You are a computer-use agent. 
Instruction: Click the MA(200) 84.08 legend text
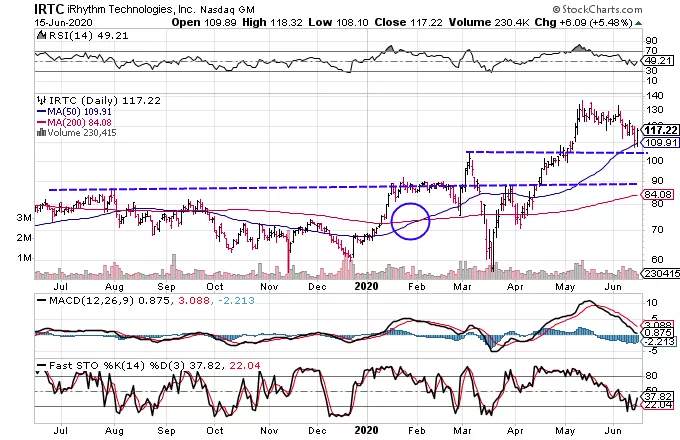click(79, 123)
